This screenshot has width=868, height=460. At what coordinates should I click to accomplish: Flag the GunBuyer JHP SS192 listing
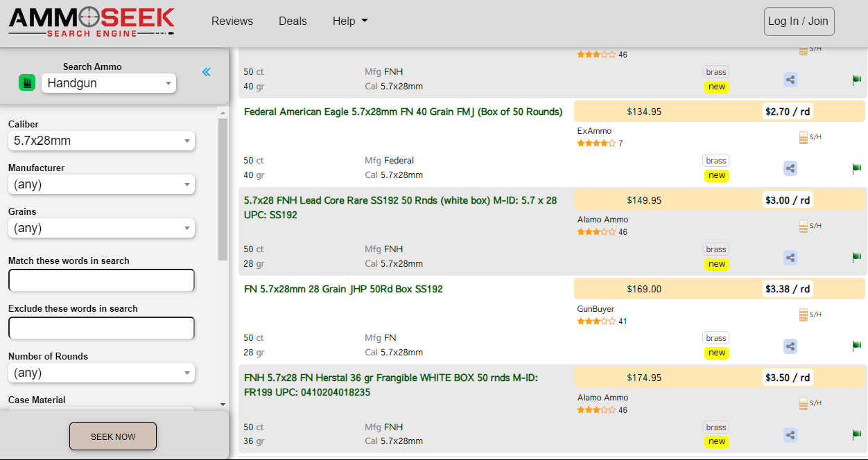(856, 346)
